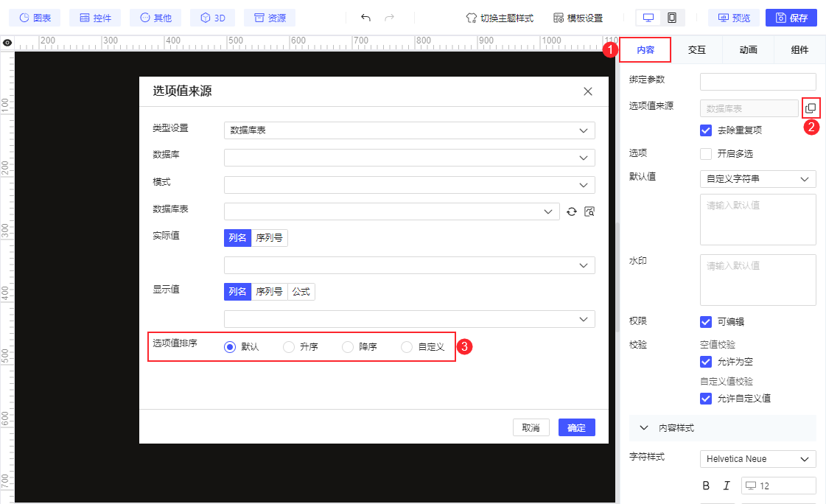Change font with Helvetica Neue dropdown

click(x=757, y=458)
